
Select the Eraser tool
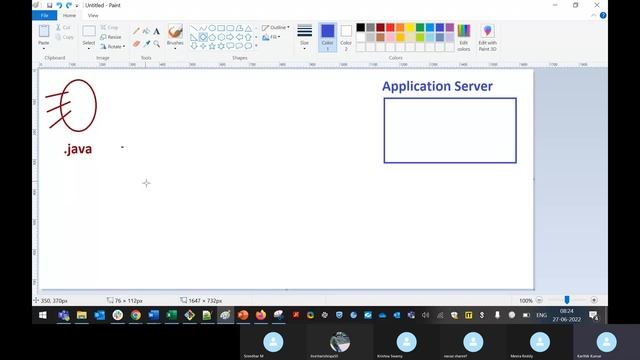coord(136,44)
